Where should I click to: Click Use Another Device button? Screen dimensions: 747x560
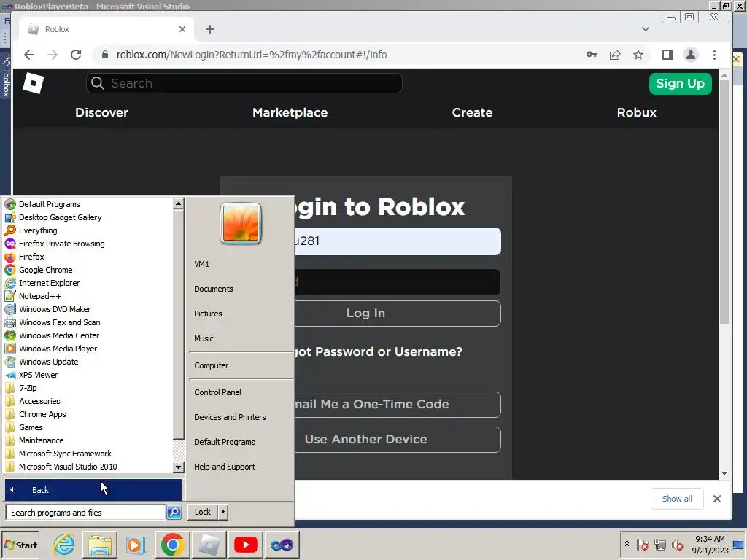[x=398, y=439]
